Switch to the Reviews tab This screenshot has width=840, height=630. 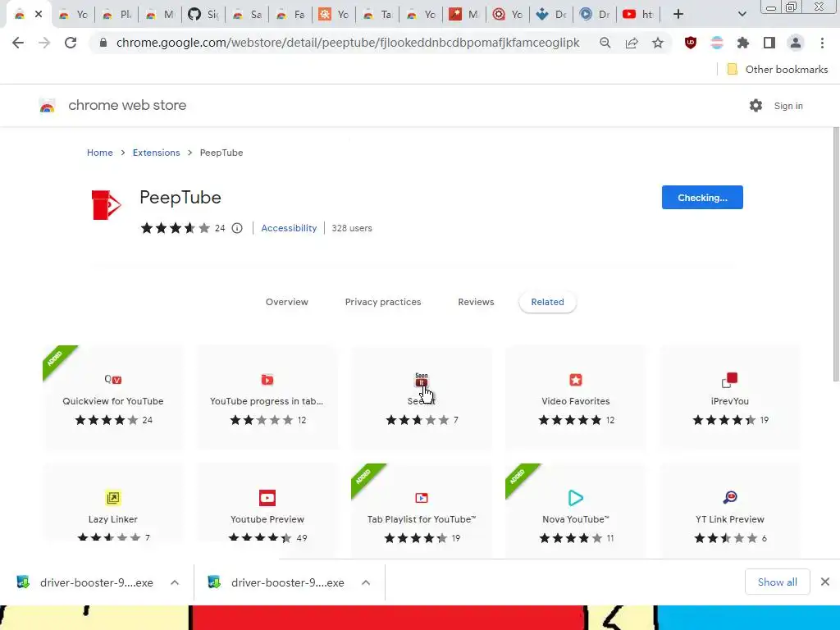tap(476, 302)
